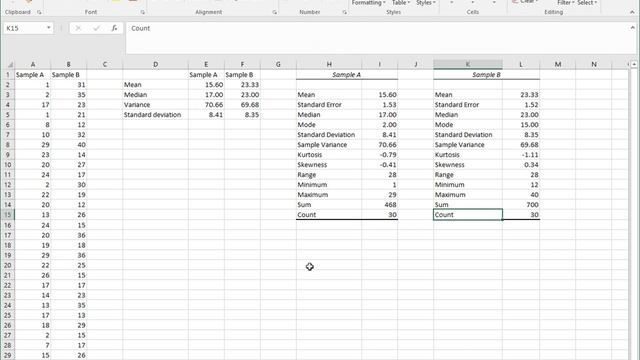The height and width of the screenshot is (360, 640).
Task: Click italic Sample A title in column H
Action: [x=347, y=75]
